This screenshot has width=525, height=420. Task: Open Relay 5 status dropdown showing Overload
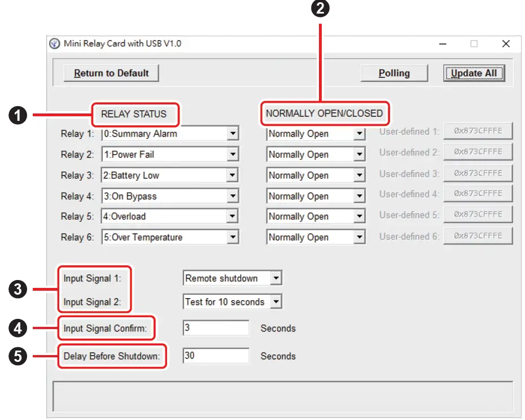coord(170,216)
